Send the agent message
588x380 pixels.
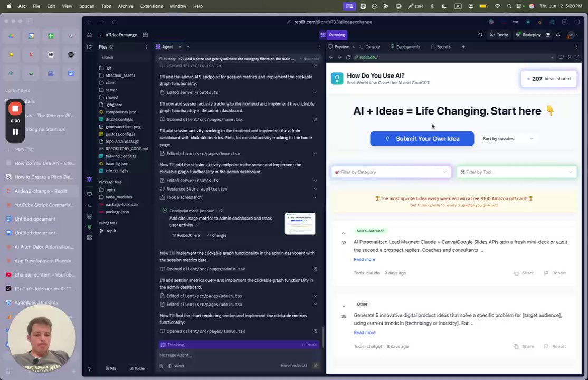click(316, 365)
